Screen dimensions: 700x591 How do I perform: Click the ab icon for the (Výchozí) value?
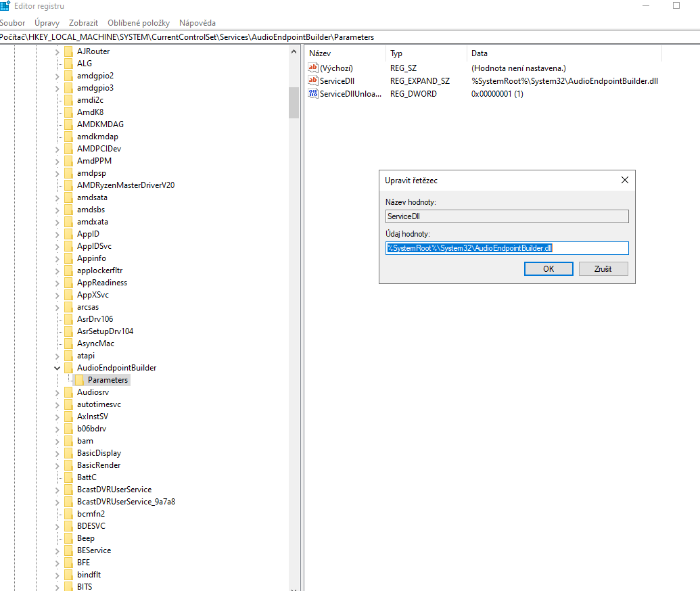[312, 68]
